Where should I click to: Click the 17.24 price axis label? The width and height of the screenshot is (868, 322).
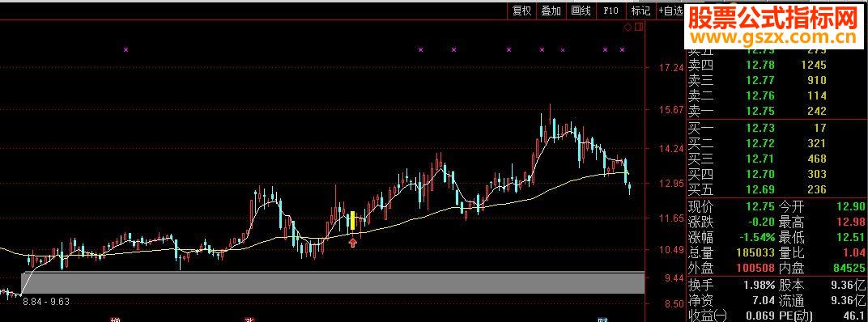[670, 68]
